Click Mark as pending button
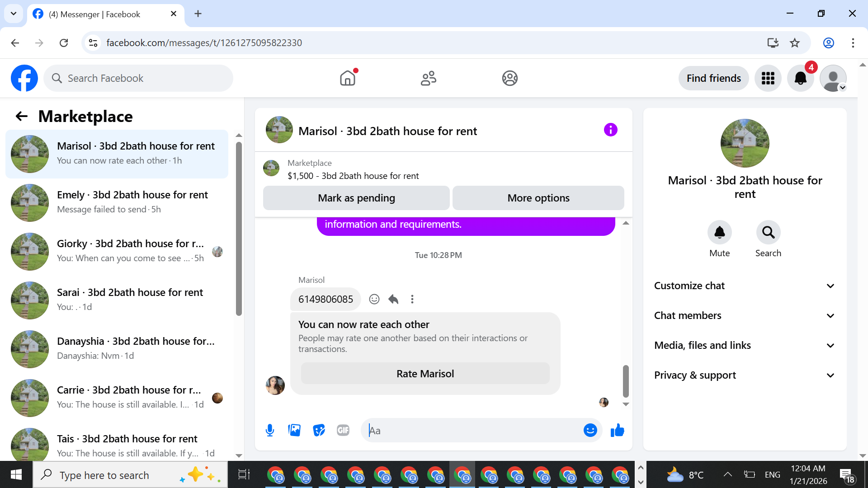This screenshot has width=868, height=488. 356,198
